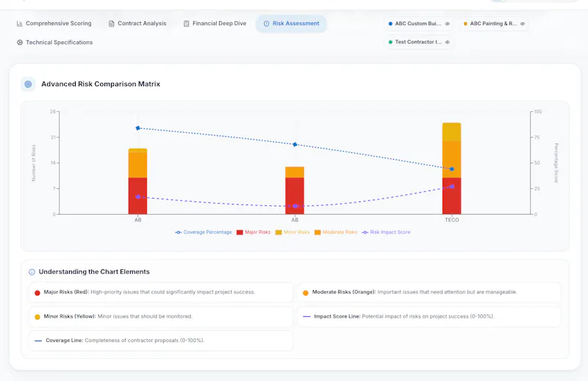Open the Comprehensive Scoring tab
Viewport: 588px width, 381px height.
[54, 24]
